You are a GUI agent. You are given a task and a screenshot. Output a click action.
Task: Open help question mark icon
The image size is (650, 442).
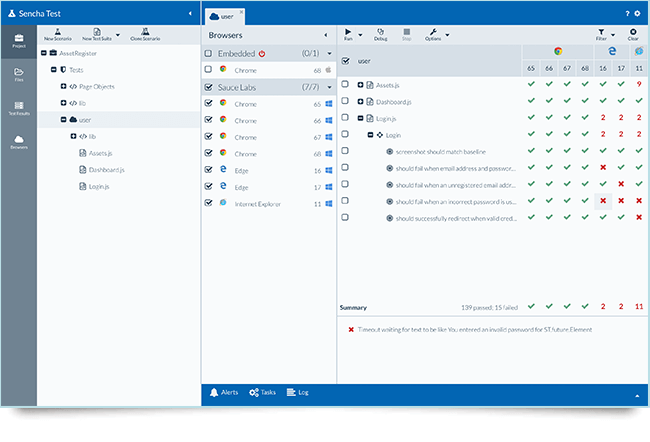tap(627, 14)
